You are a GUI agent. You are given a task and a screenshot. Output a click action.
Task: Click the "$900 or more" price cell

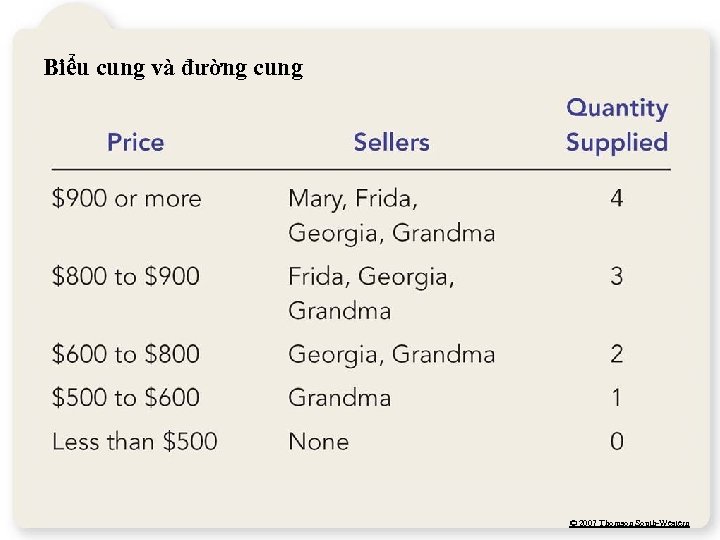pos(126,198)
